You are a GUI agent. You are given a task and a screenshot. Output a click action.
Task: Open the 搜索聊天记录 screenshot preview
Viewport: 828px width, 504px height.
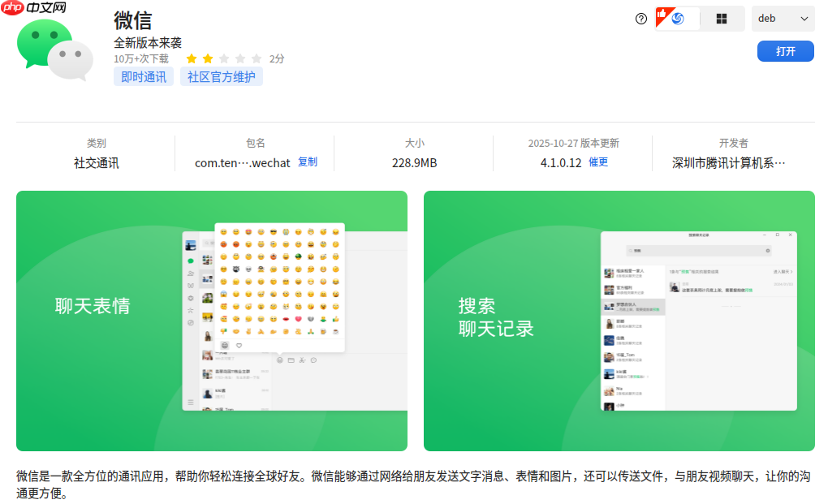tap(619, 321)
